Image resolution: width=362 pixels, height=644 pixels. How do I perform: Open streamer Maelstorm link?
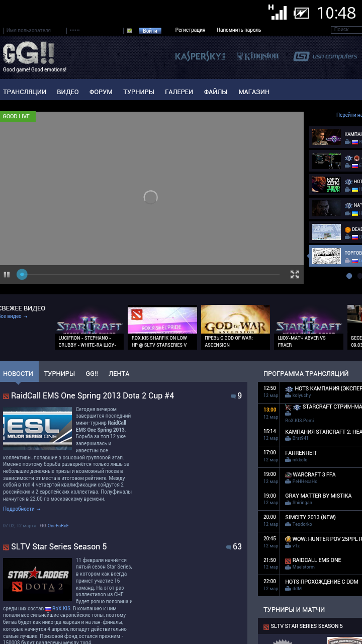click(305, 568)
